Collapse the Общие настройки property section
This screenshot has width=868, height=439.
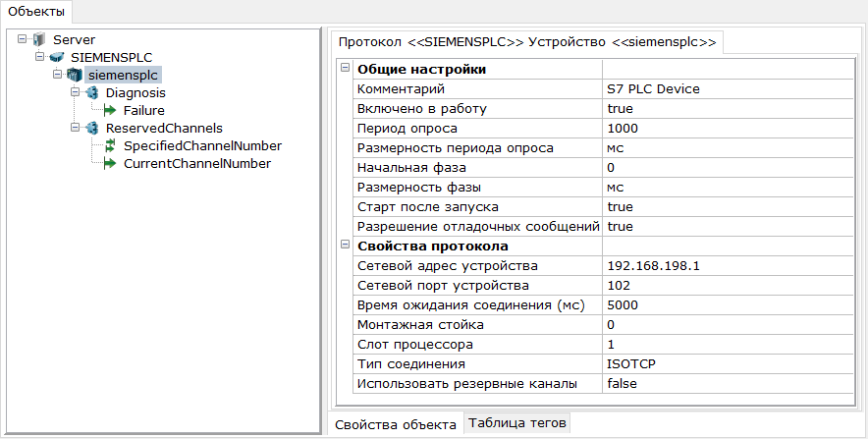(x=345, y=68)
